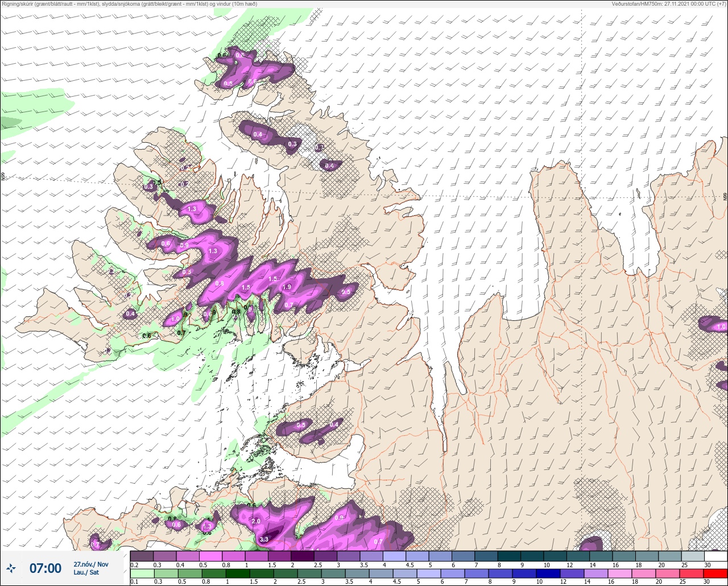
Task: Click the 1.9 precipitation value on the map
Action: click(x=287, y=287)
